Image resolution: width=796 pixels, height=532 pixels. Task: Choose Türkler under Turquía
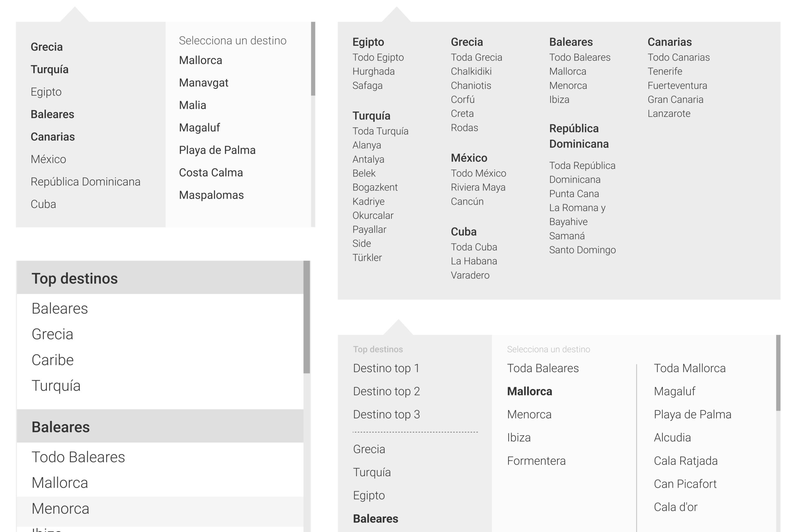point(367,257)
